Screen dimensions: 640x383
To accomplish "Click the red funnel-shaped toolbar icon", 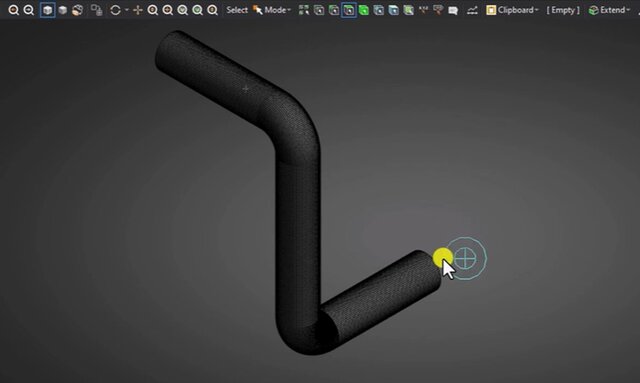I will [x=438, y=10].
